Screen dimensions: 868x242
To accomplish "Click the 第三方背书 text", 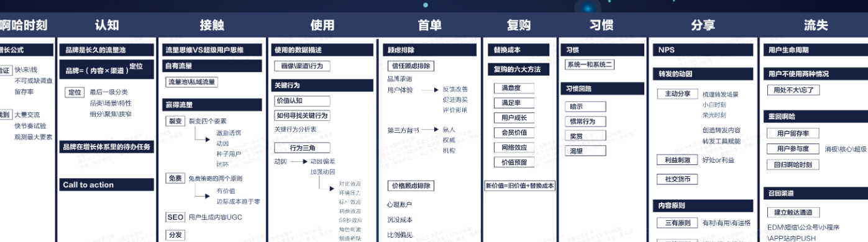I will tap(403, 130).
